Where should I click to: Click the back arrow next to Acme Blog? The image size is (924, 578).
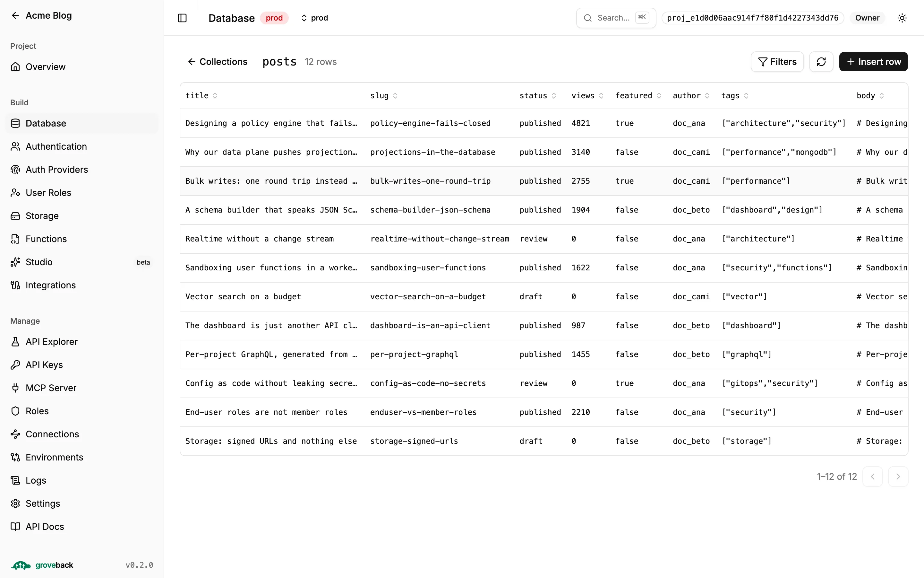pos(15,16)
